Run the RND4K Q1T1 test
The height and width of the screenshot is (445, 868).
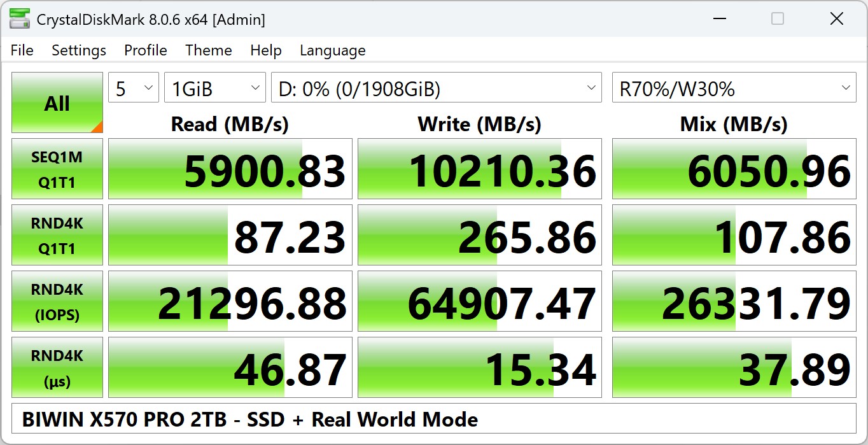(57, 236)
